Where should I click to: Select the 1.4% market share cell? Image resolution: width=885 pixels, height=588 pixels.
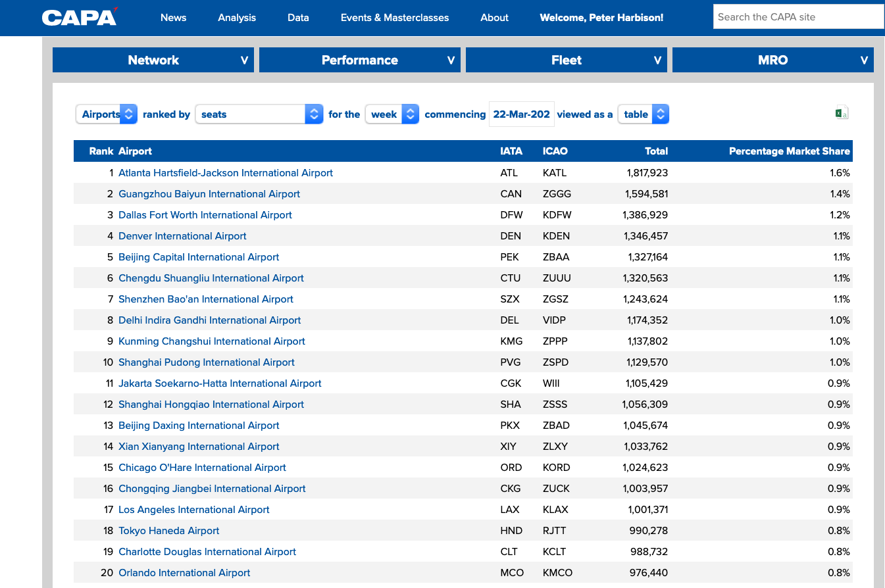840,194
